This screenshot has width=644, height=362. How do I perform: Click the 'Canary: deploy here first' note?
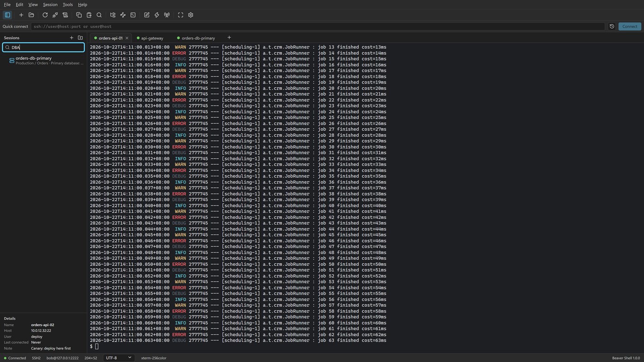pos(51,349)
